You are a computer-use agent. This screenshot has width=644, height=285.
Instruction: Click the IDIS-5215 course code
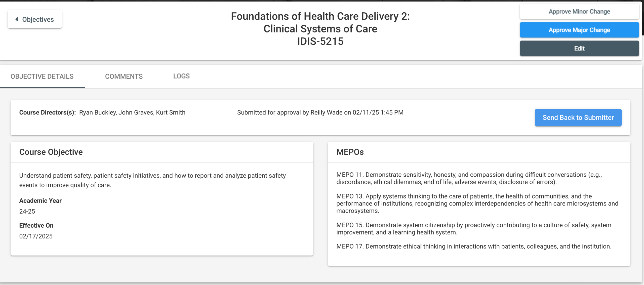click(x=320, y=42)
